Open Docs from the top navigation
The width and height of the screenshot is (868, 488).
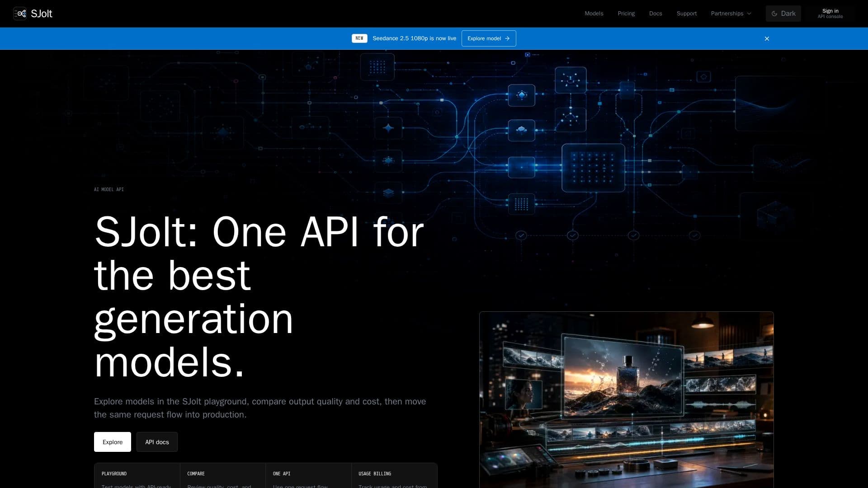click(656, 14)
